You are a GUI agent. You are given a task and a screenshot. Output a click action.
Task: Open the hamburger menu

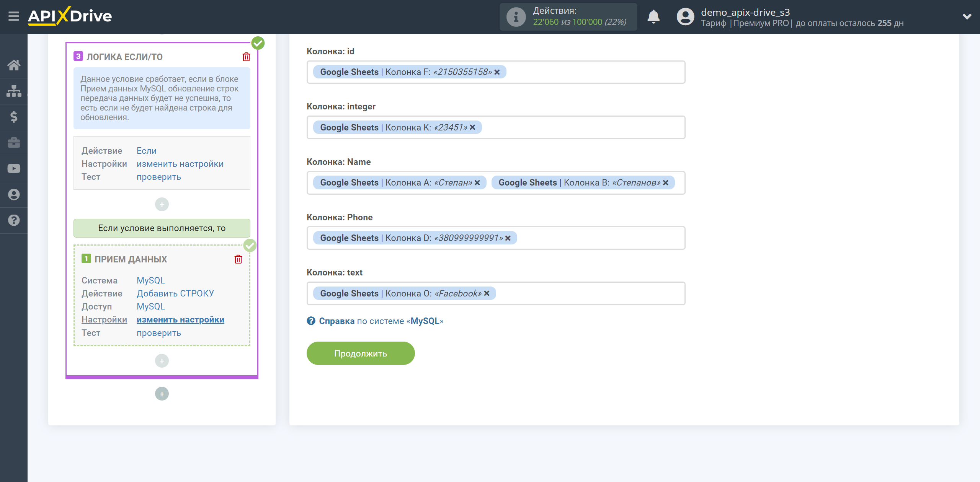pyautogui.click(x=14, y=16)
